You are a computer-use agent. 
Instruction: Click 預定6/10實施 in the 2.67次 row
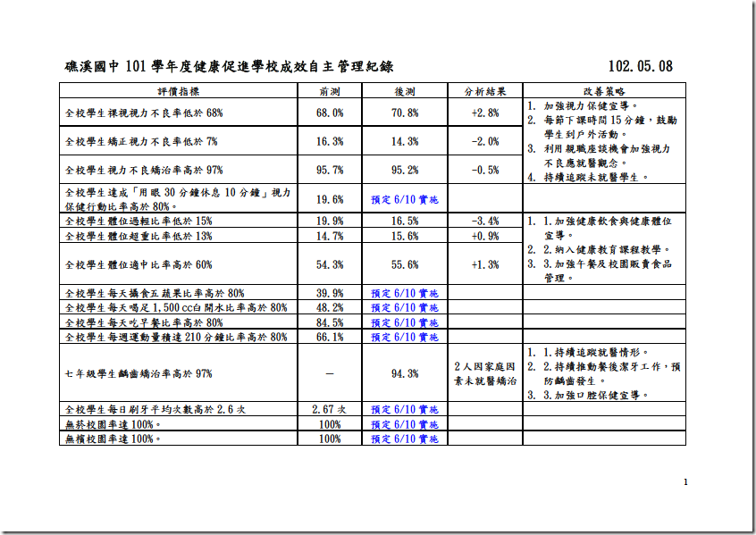pyautogui.click(x=405, y=409)
